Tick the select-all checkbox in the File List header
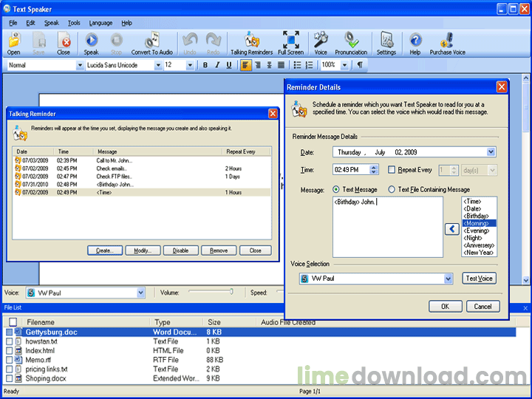Viewport: 532px width, 399px height. pyautogui.click(x=13, y=321)
